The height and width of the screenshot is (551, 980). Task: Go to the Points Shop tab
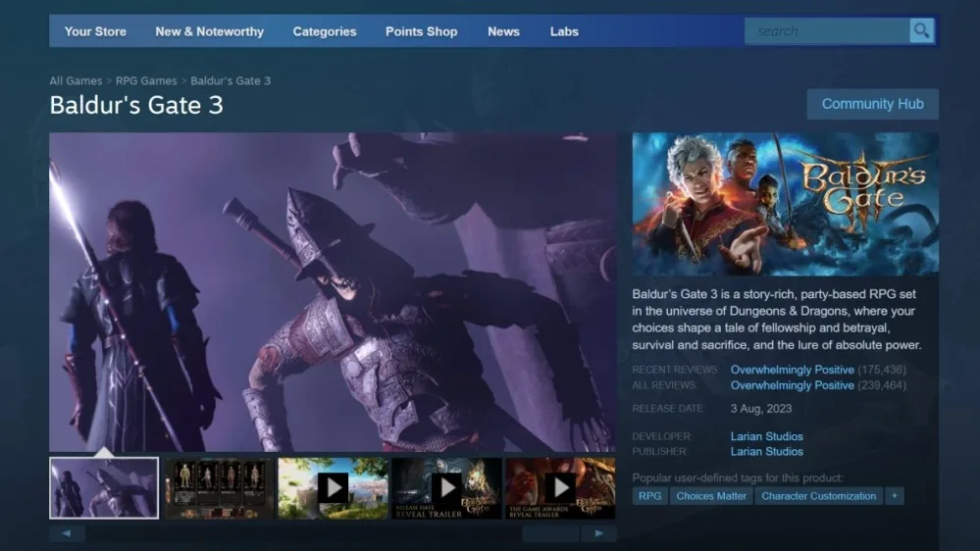click(x=421, y=31)
